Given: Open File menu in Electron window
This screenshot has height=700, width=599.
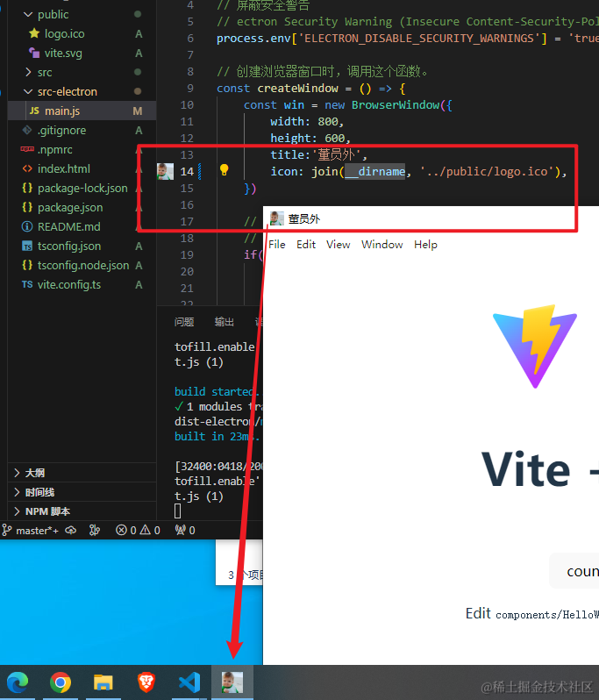Looking at the screenshot, I should 277,245.
